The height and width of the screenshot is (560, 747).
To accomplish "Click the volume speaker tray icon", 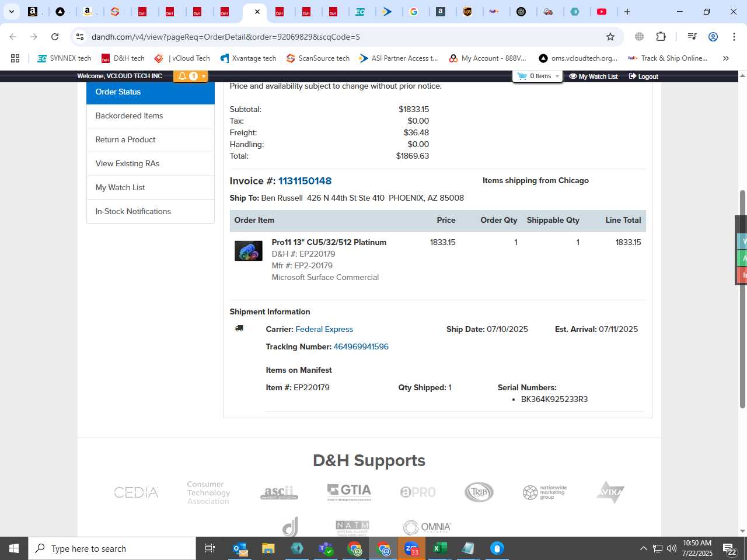I will 672,548.
